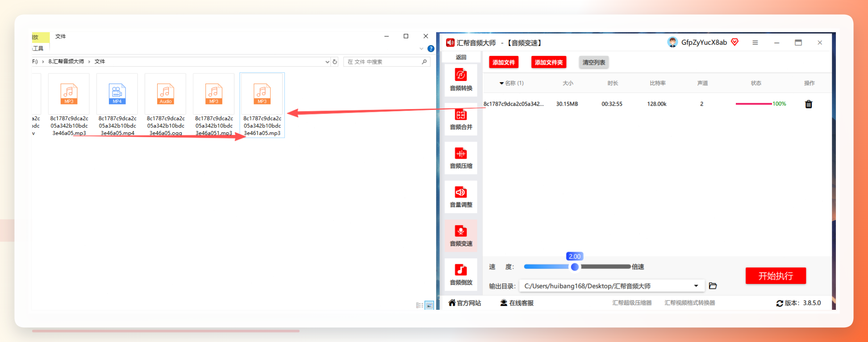Open 汇帮超级压缩器 link
Screen dimensions: 868x342
(632, 303)
